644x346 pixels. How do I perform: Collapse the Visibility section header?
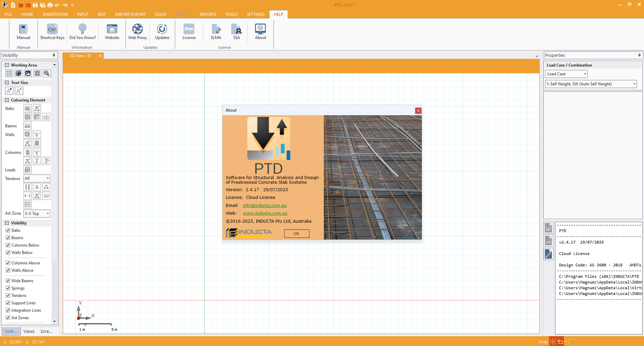coord(7,223)
